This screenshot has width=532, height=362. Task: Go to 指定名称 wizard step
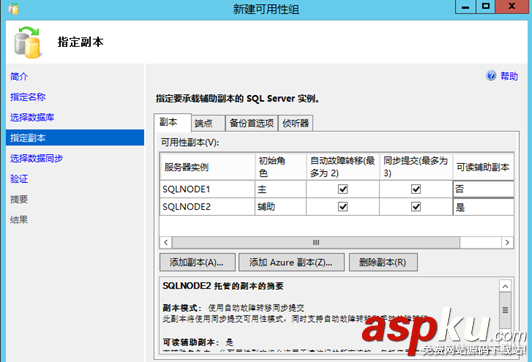[x=28, y=97]
